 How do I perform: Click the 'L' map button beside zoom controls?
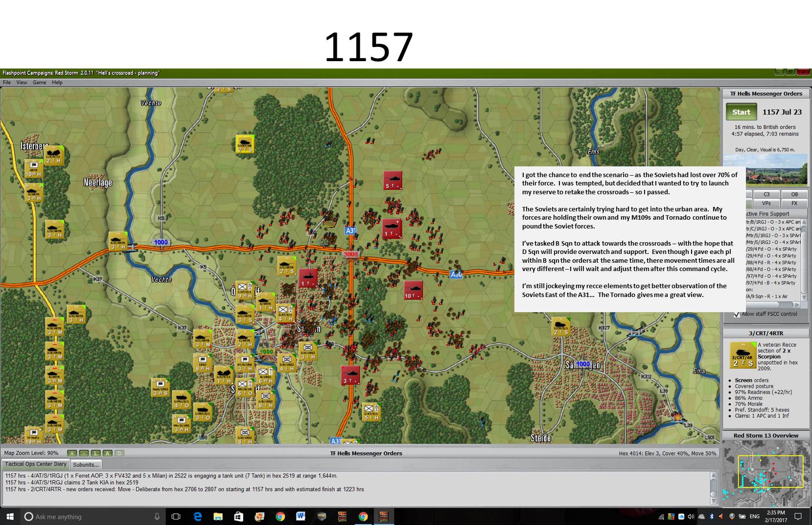(95, 453)
